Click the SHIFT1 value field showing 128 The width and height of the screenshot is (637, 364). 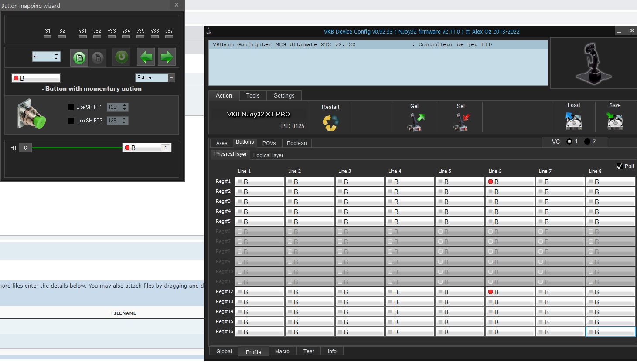click(x=114, y=107)
